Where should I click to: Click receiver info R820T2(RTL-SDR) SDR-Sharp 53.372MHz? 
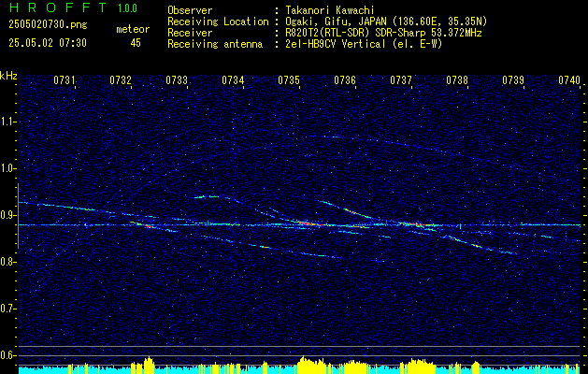(383, 33)
